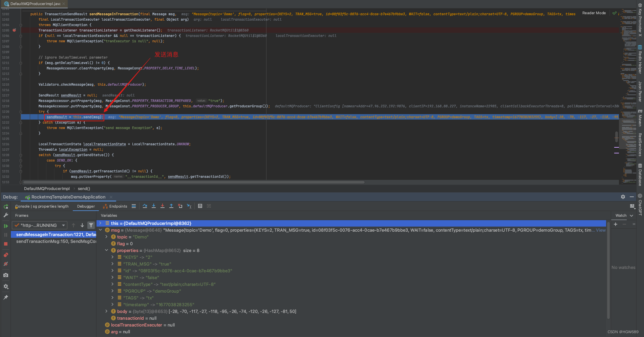Stop the debug session with red square
The width and height of the screenshot is (644, 337).
(6, 244)
